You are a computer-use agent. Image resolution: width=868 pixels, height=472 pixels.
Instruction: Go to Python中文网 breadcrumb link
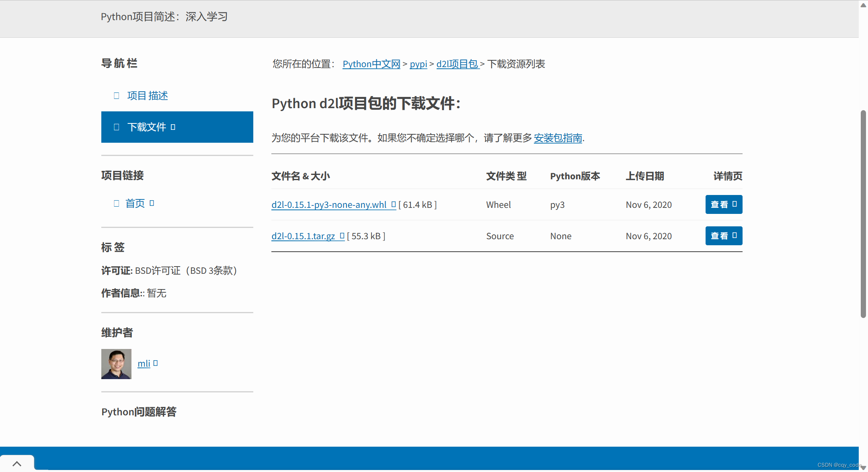[x=371, y=64]
